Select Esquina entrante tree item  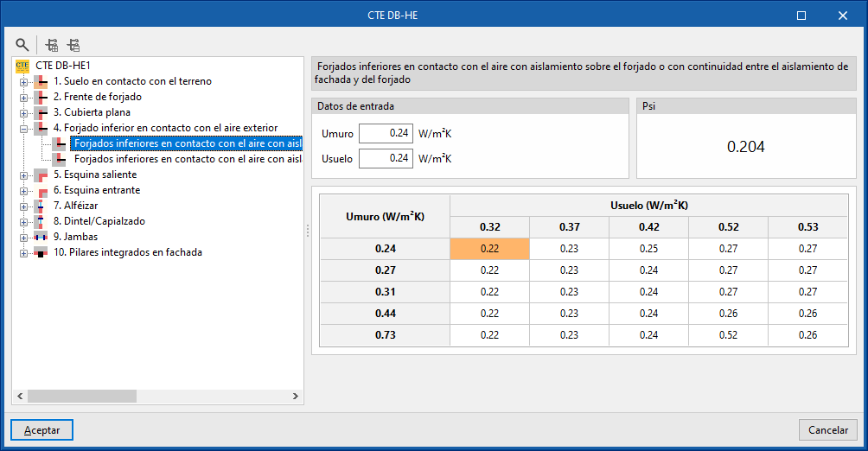[x=97, y=190]
